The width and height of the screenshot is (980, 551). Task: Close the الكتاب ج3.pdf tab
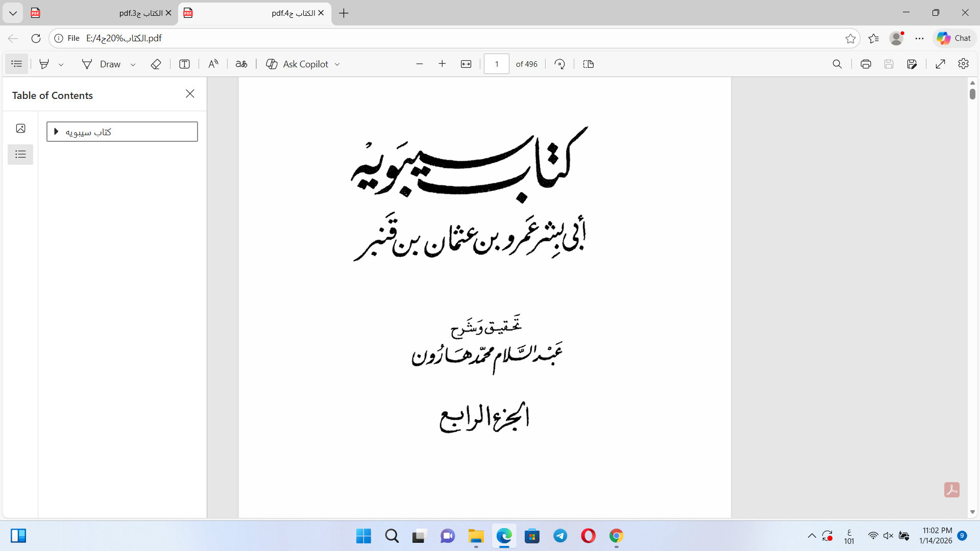tap(168, 13)
